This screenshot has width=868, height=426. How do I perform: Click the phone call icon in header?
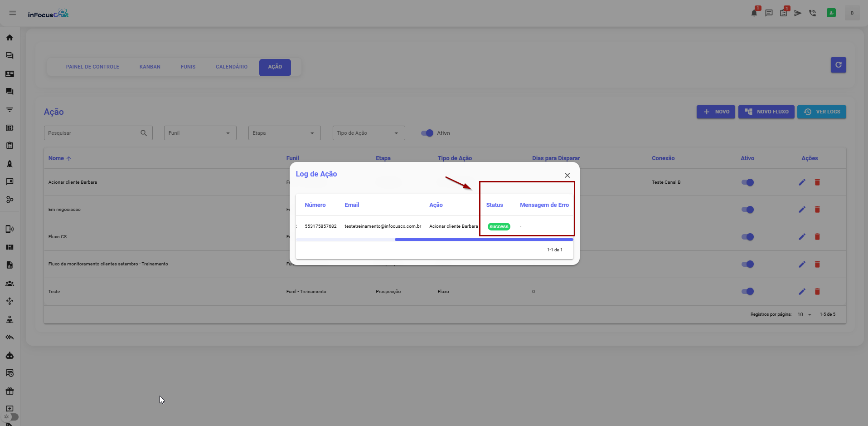pyautogui.click(x=812, y=13)
